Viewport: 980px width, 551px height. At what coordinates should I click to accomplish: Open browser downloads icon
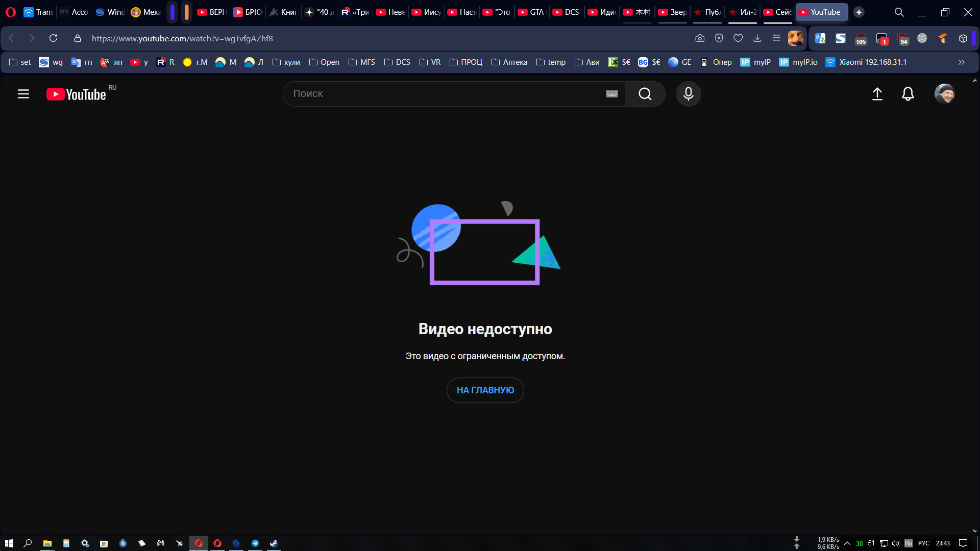click(757, 38)
